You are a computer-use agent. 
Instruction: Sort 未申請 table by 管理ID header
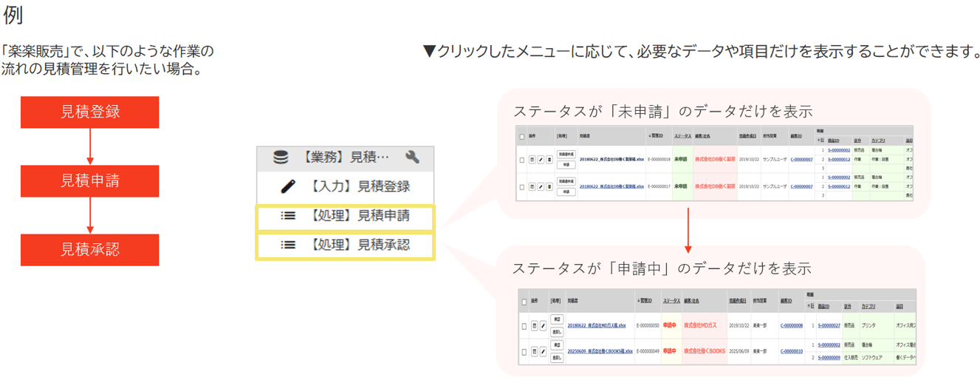[657, 136]
